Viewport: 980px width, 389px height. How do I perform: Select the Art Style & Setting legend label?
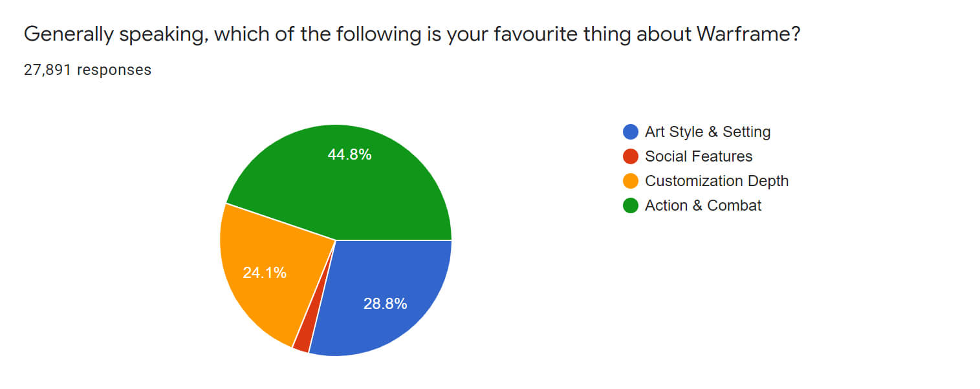[708, 132]
